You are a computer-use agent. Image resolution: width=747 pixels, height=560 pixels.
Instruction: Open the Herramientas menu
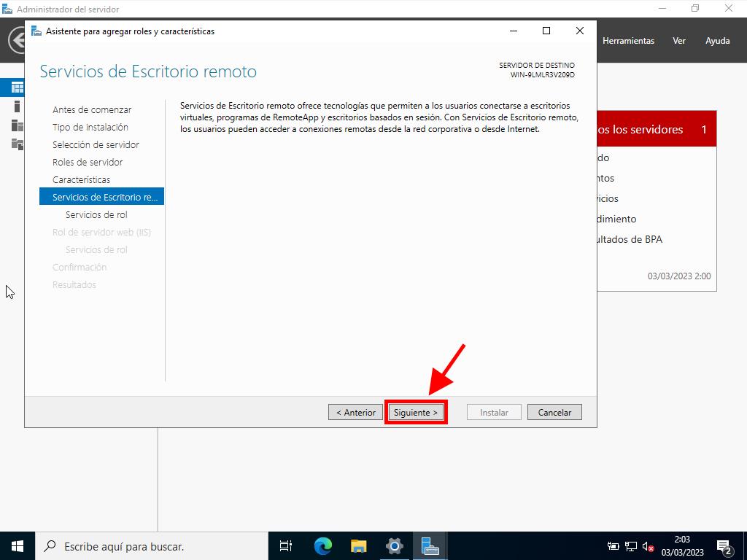[628, 41]
